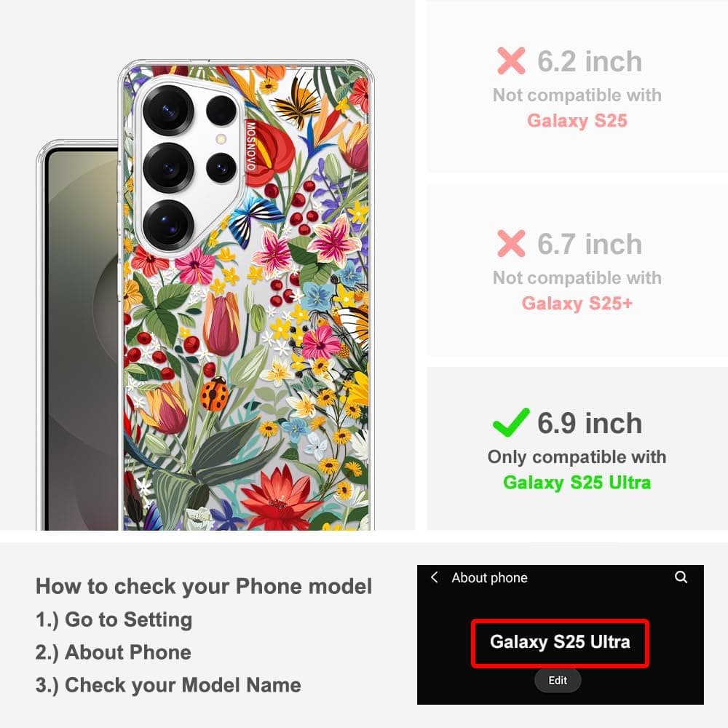Click the ladybug on the floral case
Image resolution: width=728 pixels, height=728 pixels.
coord(215,394)
